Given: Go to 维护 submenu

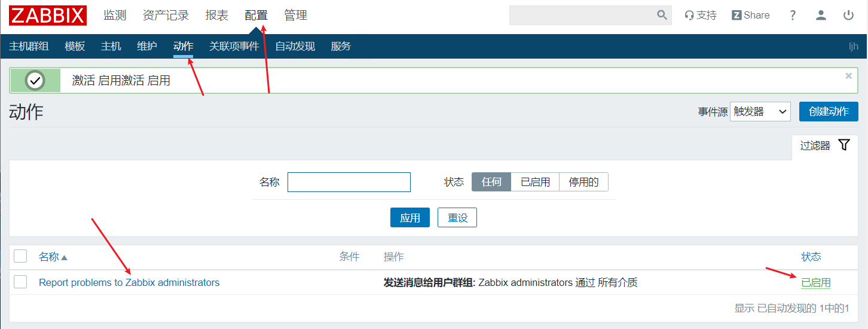Looking at the screenshot, I should (x=147, y=46).
